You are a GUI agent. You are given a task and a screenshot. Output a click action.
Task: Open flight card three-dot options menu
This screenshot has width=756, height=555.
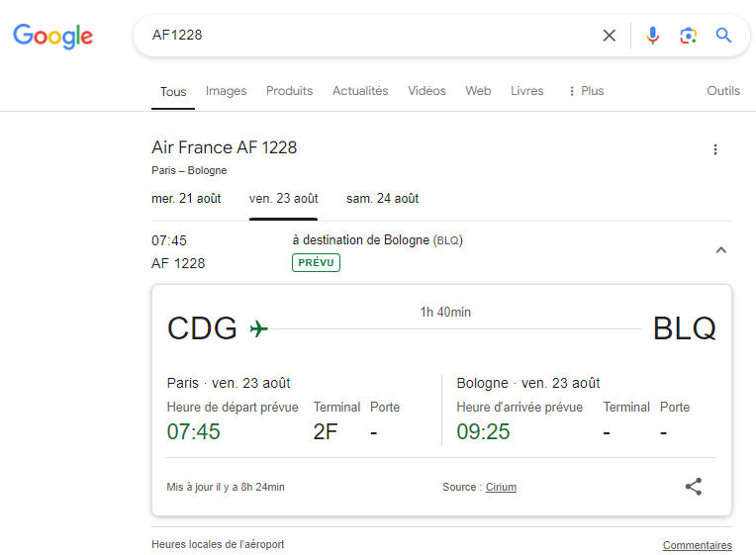pyautogui.click(x=715, y=149)
